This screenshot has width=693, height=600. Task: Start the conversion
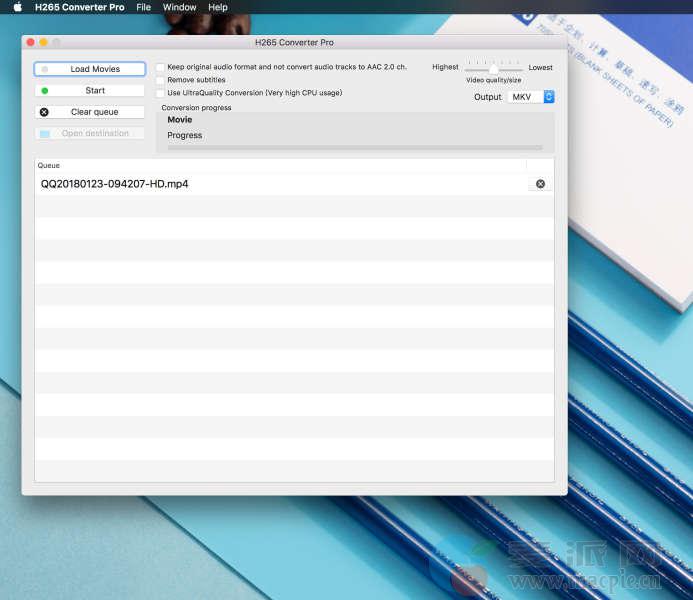(x=90, y=91)
